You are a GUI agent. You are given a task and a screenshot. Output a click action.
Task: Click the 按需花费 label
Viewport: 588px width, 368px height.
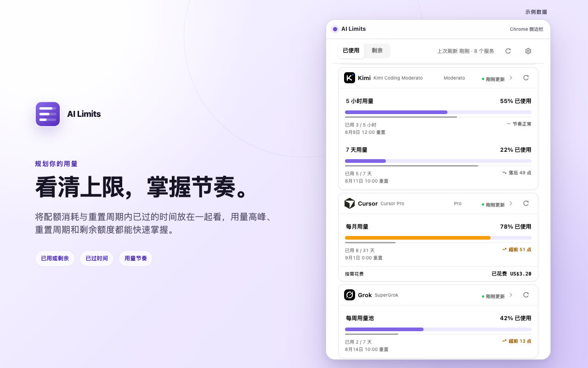[354, 274]
